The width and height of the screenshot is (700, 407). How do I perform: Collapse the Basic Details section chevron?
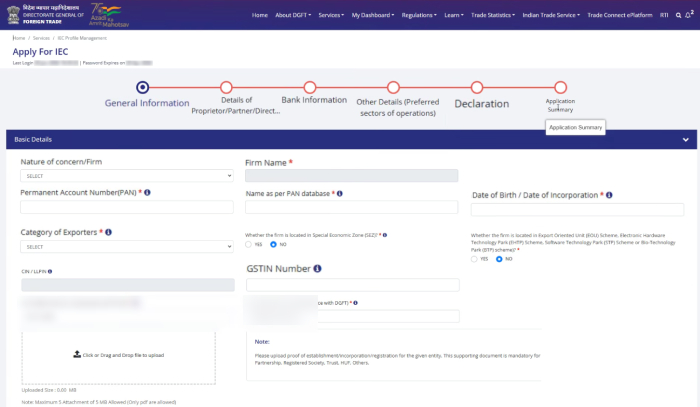(x=686, y=140)
